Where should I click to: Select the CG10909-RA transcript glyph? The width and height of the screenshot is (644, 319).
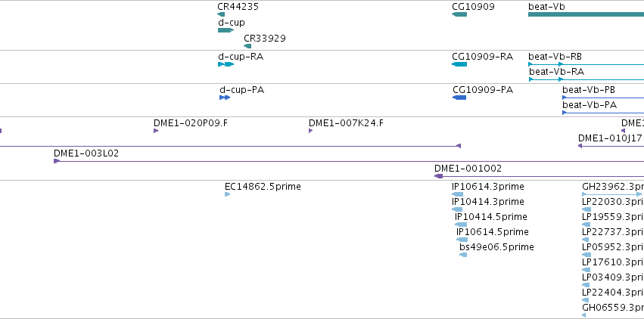459,64
